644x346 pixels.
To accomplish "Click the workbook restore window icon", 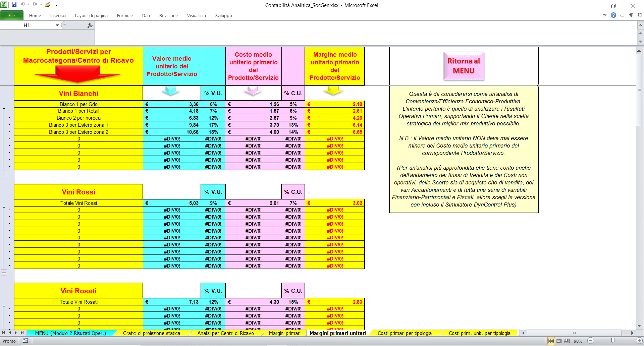I will click(x=631, y=15).
